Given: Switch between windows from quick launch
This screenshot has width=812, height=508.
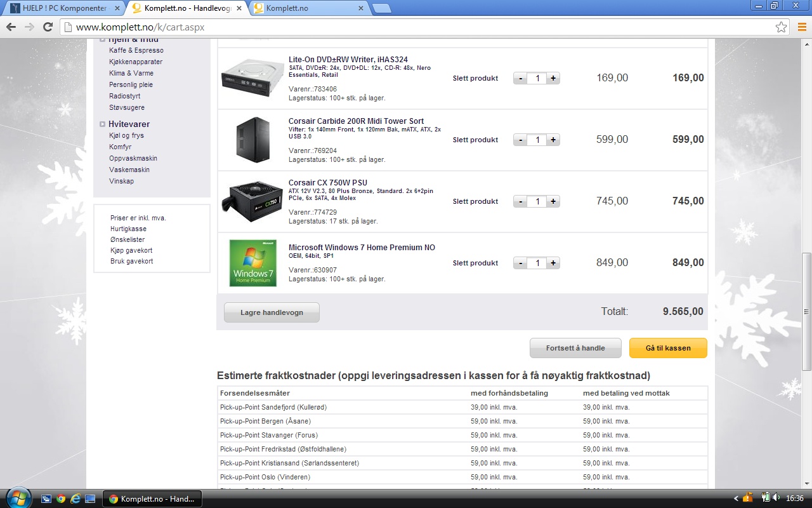Looking at the screenshot, I should (x=46, y=499).
